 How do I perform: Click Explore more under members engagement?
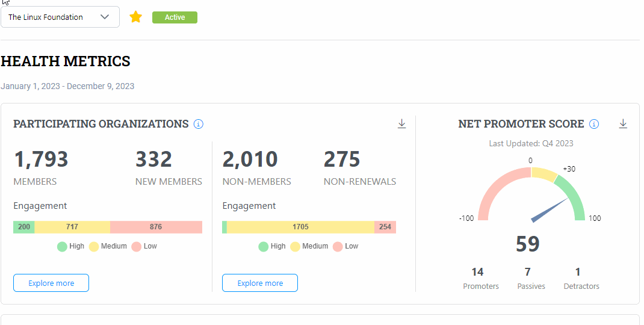pos(51,283)
